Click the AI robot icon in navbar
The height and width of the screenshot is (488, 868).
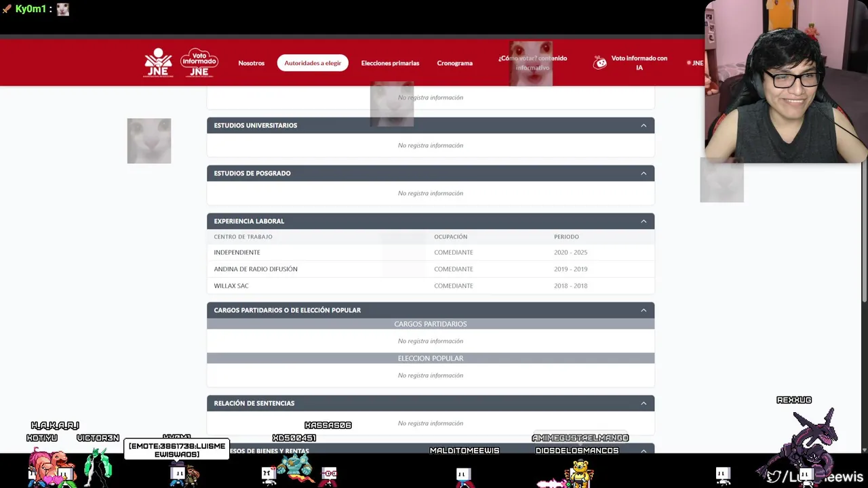click(x=600, y=63)
